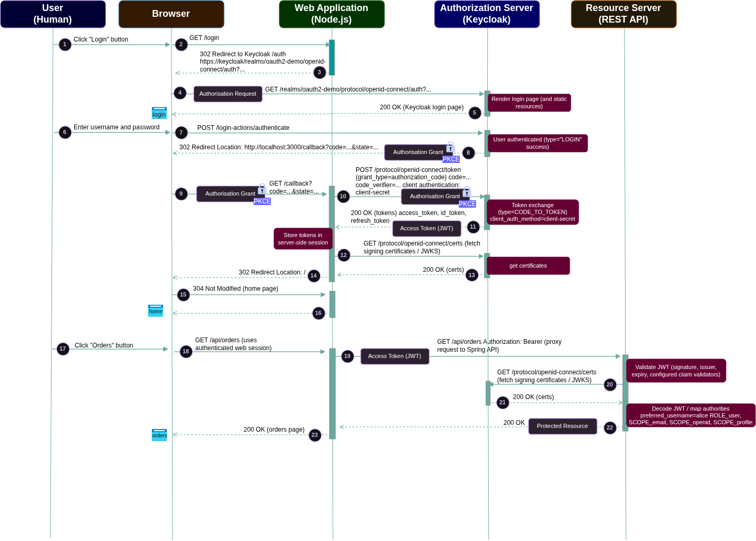This screenshot has width=756, height=541.
Task: Click step number 20 circle
Action: (x=610, y=385)
